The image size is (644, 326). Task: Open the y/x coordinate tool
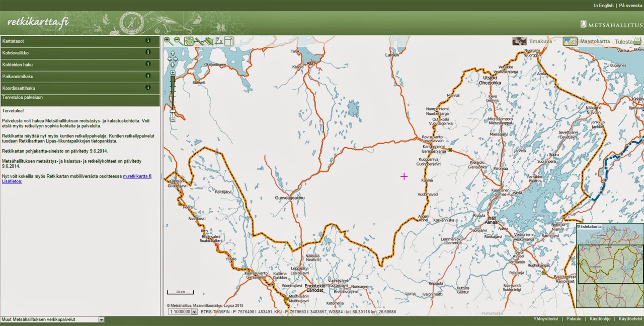(x=219, y=41)
